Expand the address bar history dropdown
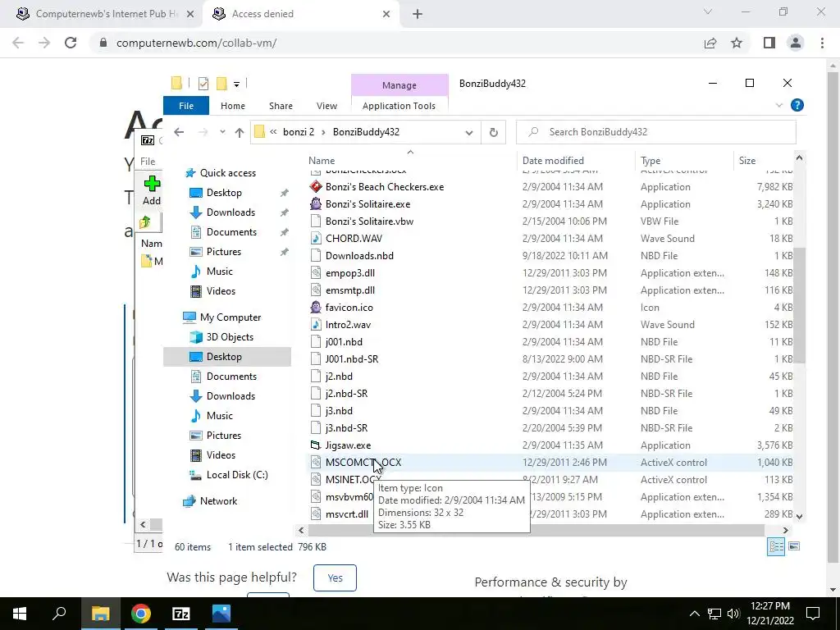Viewport: 840px width, 630px height. click(x=468, y=132)
